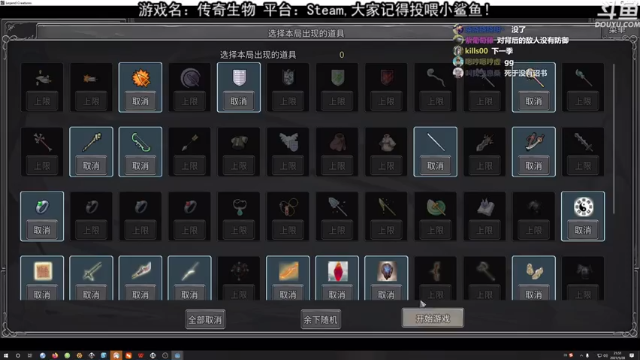This screenshot has height=360, width=640.
Task: Click the 全部取消 button
Action: pyautogui.click(x=205, y=320)
